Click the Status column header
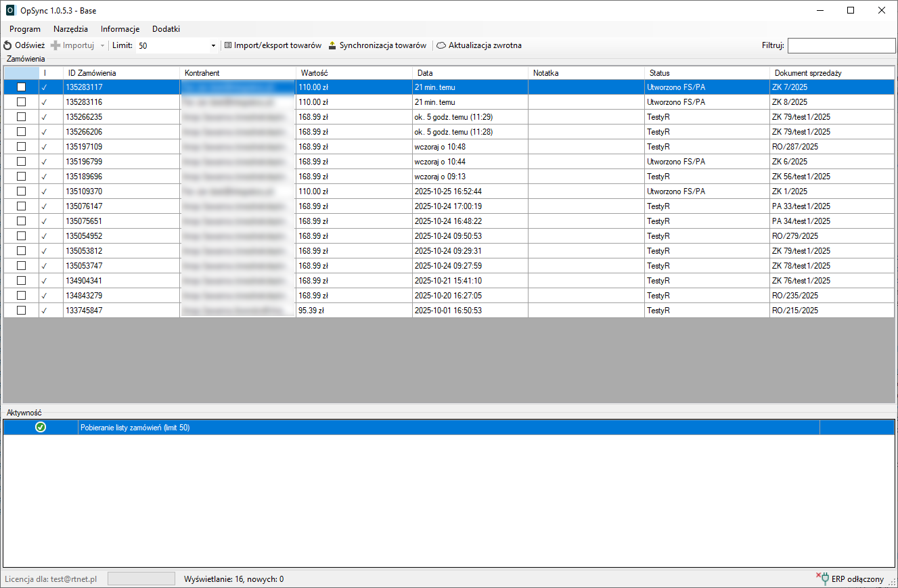 pyautogui.click(x=706, y=73)
